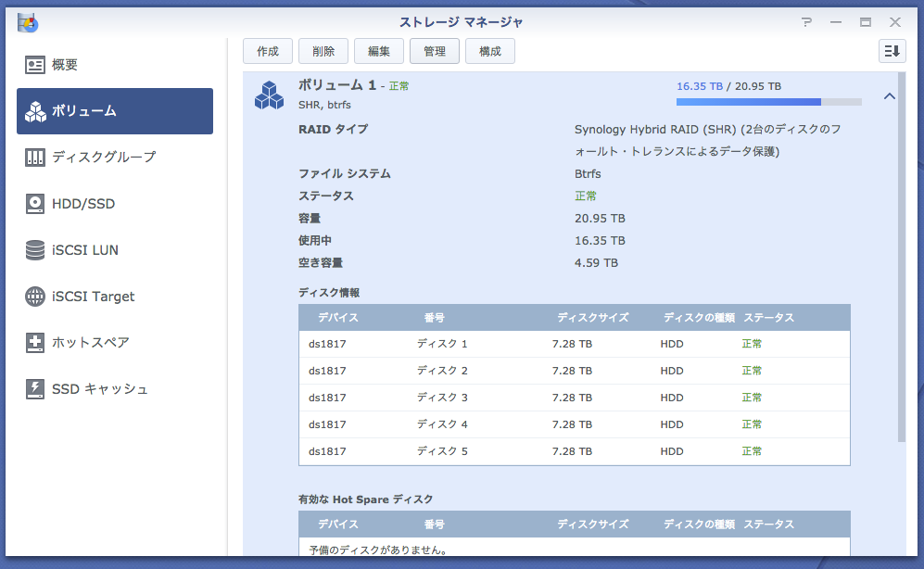Open help via the question mark icon
Image resolution: width=924 pixels, height=569 pixels.
tap(808, 22)
